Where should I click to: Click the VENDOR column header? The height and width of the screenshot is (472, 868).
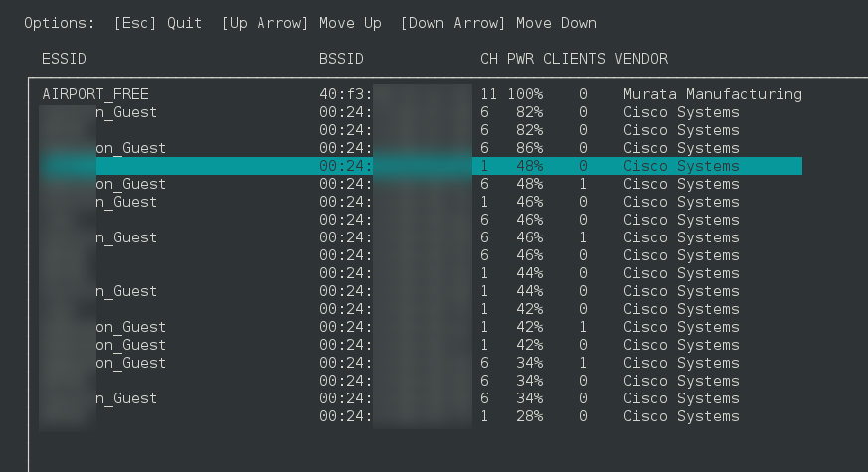[641, 59]
